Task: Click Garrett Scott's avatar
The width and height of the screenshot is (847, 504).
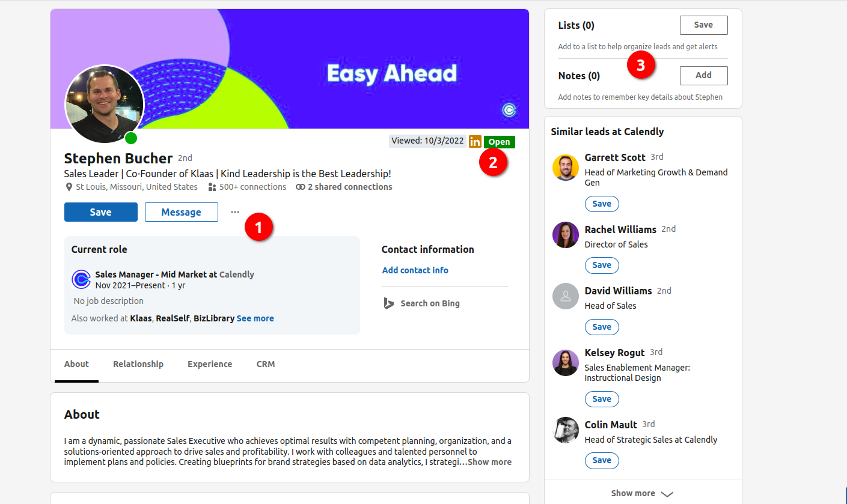Action: [x=566, y=168]
